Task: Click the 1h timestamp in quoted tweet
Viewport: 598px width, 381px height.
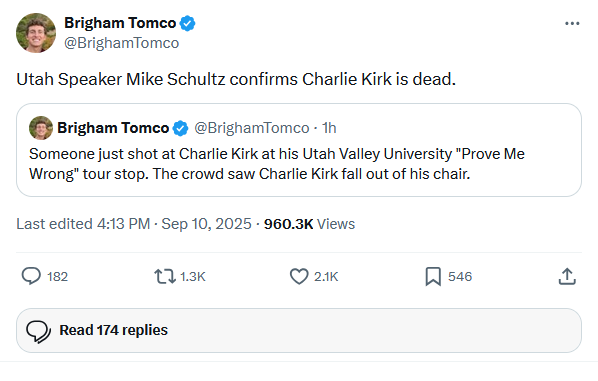Action: click(329, 128)
